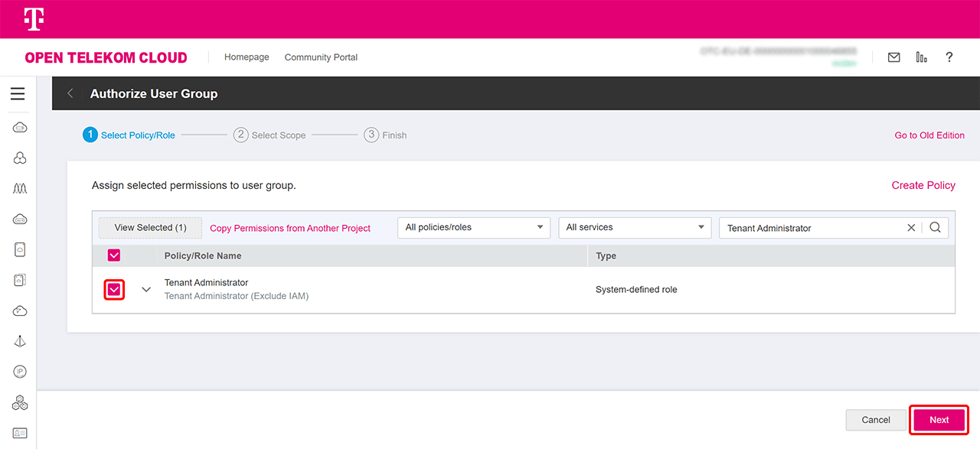Click the question mark help icon
This screenshot has width=980, height=449.
[949, 57]
